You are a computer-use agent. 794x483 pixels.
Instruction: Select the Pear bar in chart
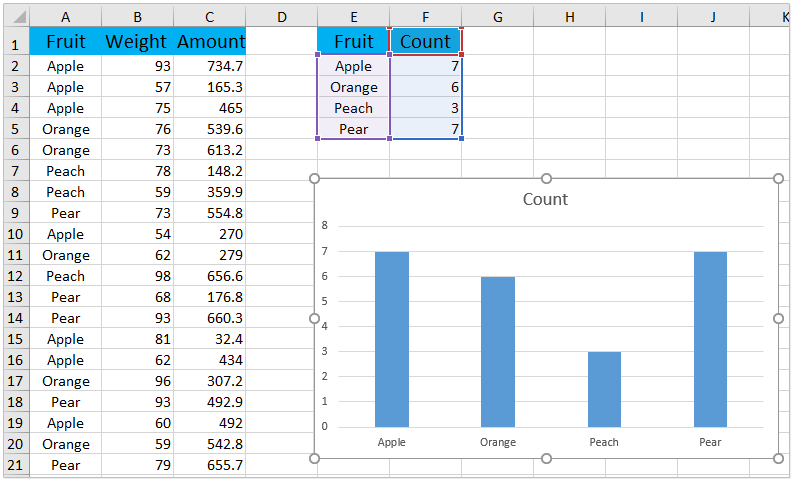tap(710, 340)
